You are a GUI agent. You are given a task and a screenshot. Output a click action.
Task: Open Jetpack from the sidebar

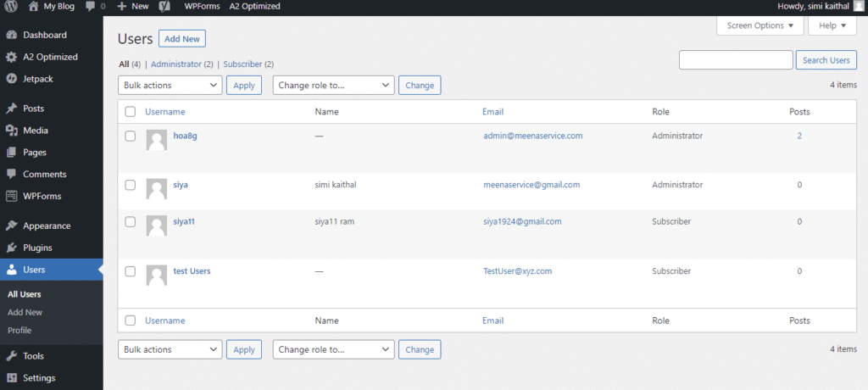[x=38, y=79]
